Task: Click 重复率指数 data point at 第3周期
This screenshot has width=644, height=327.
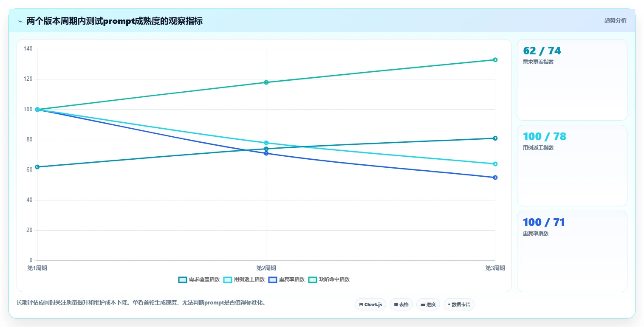Action: click(495, 178)
